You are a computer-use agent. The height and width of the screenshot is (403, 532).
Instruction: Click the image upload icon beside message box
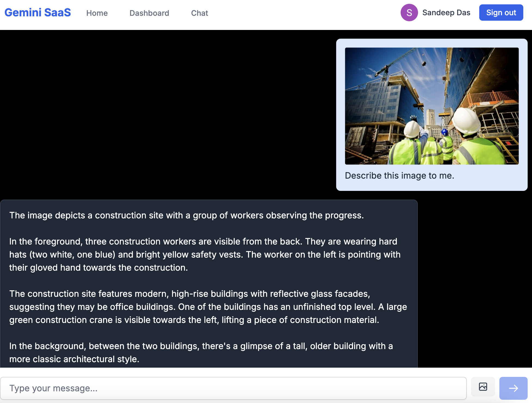pyautogui.click(x=483, y=387)
